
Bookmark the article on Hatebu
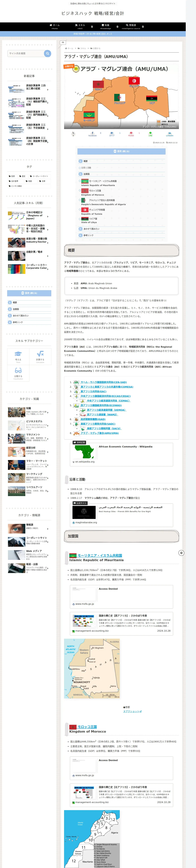point(112,134)
